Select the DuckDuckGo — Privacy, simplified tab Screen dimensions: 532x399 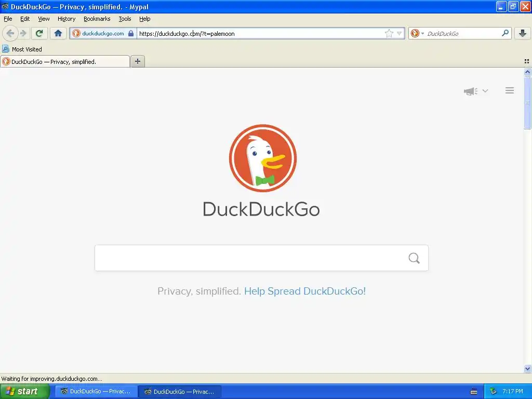tap(65, 61)
